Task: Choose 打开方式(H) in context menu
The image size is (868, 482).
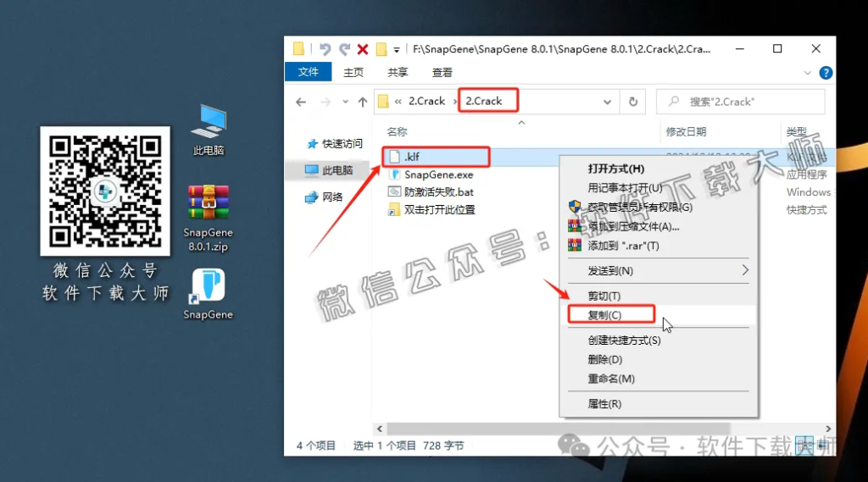Action: click(x=615, y=169)
